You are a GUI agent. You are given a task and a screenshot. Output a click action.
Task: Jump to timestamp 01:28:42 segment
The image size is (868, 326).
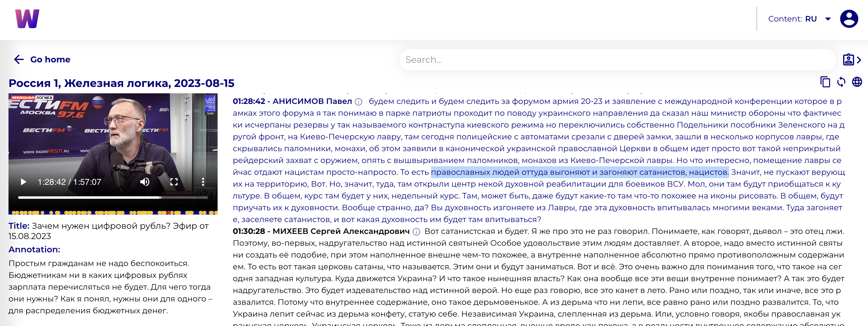249,101
